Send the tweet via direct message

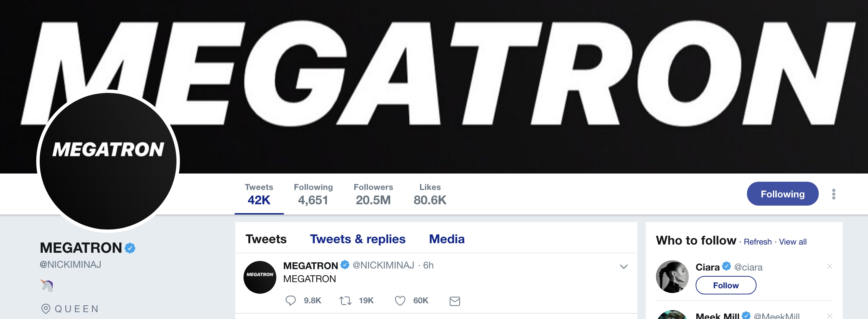[x=455, y=301]
